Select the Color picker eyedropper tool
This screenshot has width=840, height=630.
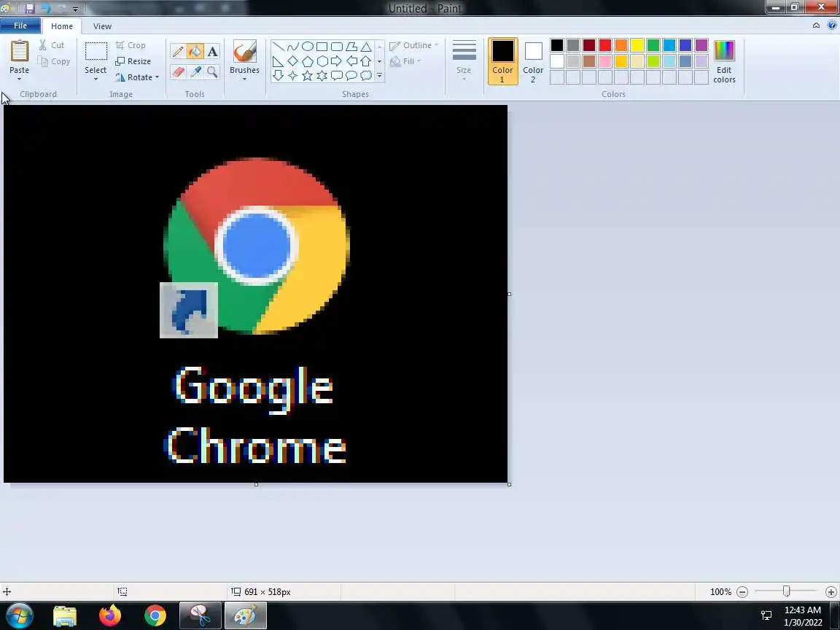pyautogui.click(x=195, y=71)
